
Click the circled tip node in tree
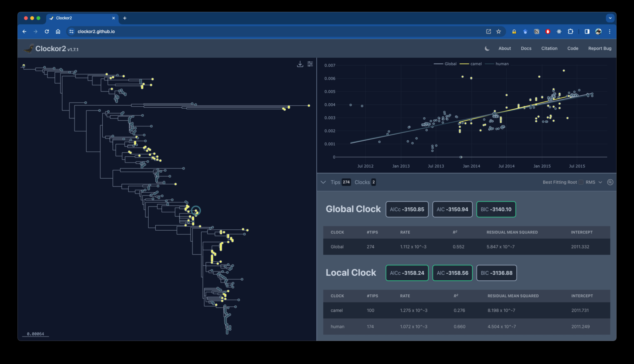196,211
